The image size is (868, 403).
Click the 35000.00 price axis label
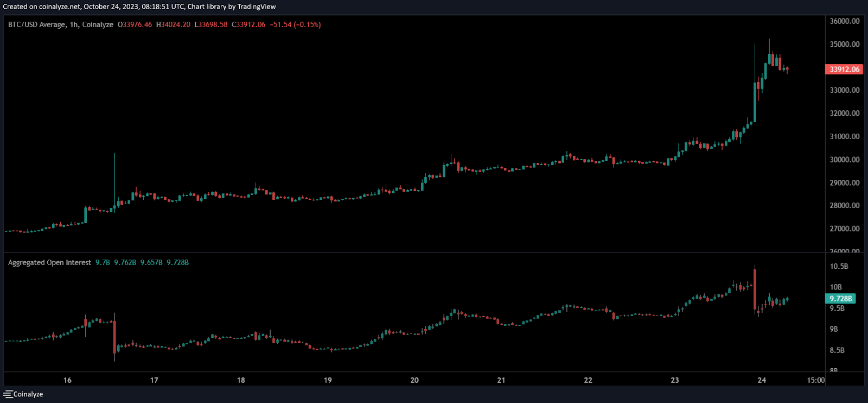pyautogui.click(x=845, y=44)
